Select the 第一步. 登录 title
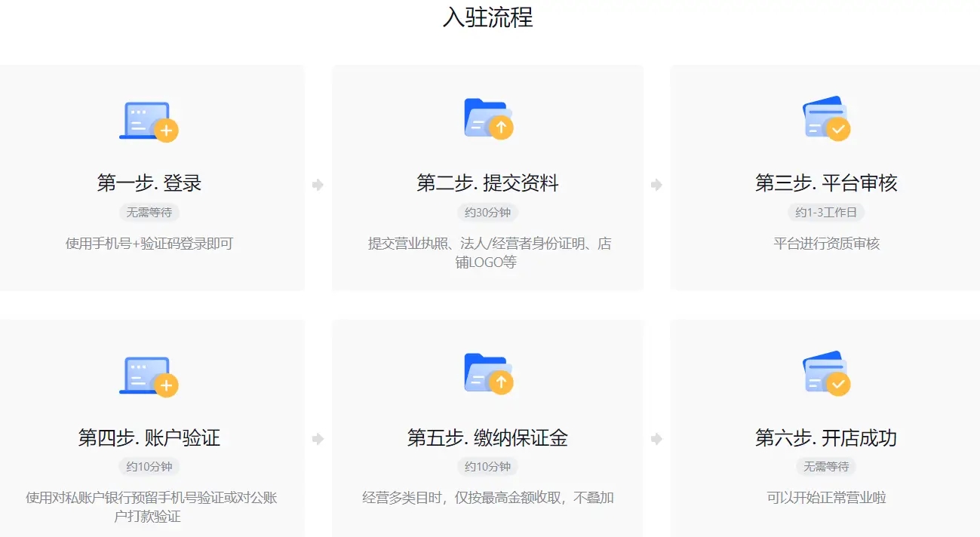This screenshot has width=980, height=537. click(149, 183)
